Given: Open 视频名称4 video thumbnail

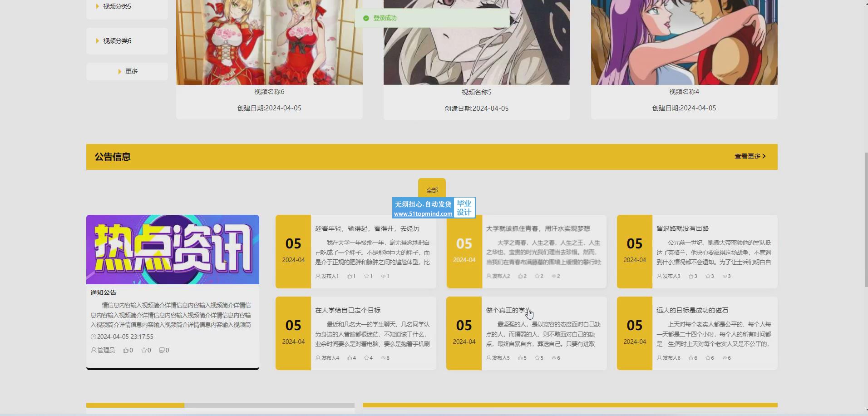Looking at the screenshot, I should pos(684,42).
